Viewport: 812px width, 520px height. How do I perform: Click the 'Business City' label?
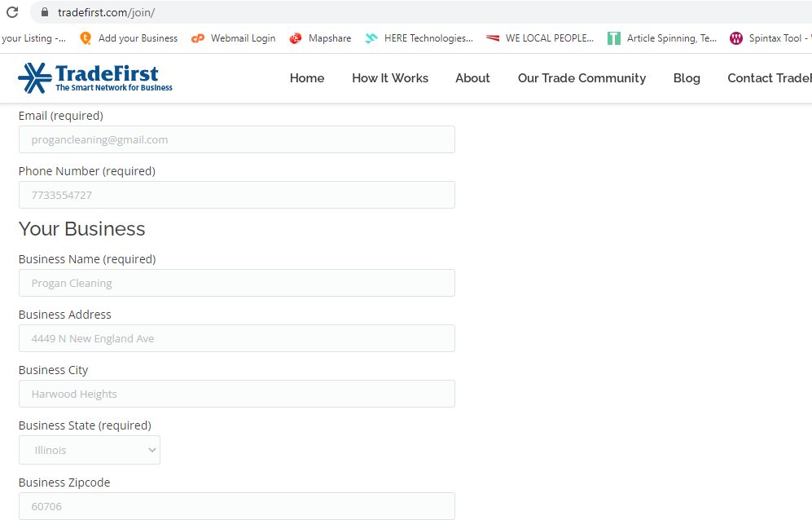53,370
